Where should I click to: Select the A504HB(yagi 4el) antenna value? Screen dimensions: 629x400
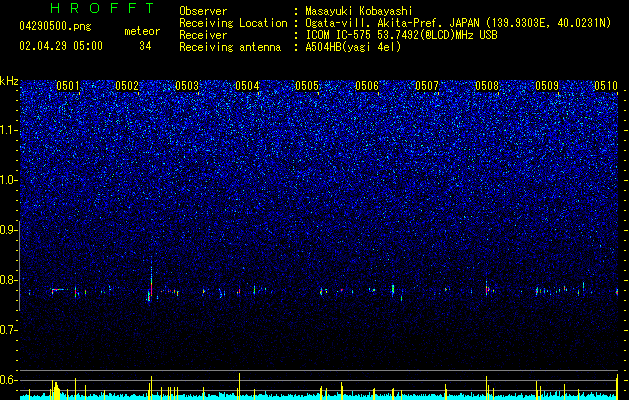353,47
